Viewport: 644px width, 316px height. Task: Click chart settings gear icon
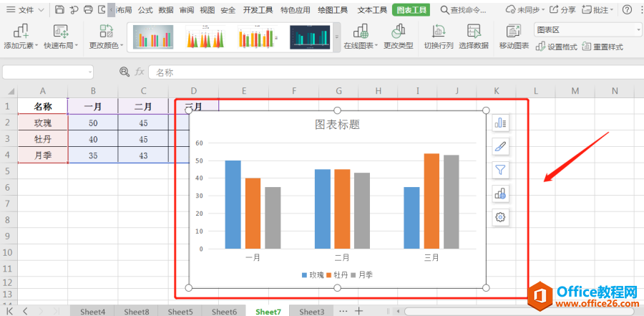(500, 217)
